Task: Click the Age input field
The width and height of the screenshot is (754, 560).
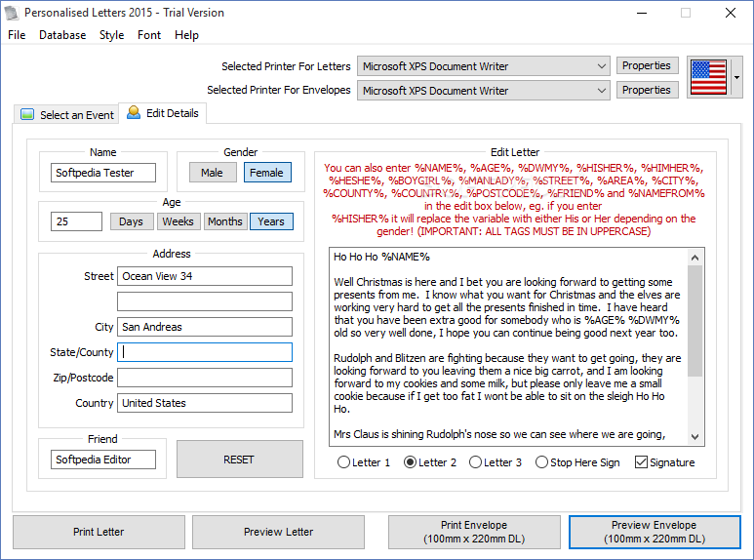Action: 76,221
